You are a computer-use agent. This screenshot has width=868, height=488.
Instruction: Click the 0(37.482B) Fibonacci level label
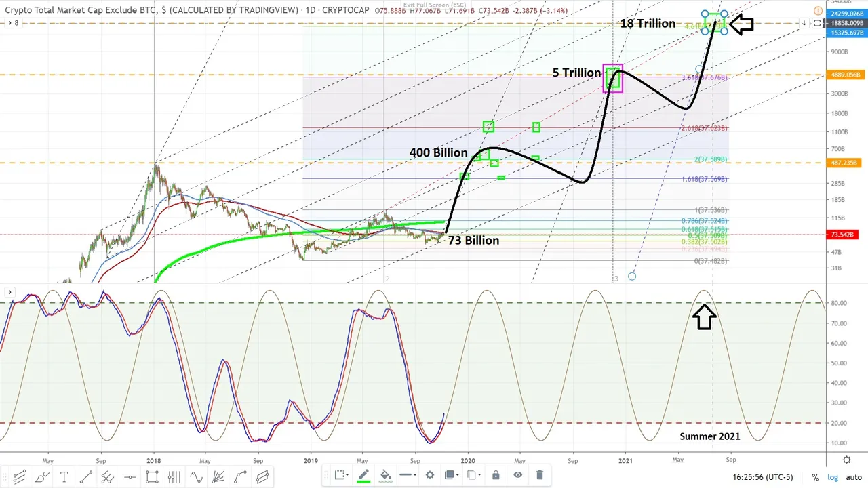[x=711, y=261]
